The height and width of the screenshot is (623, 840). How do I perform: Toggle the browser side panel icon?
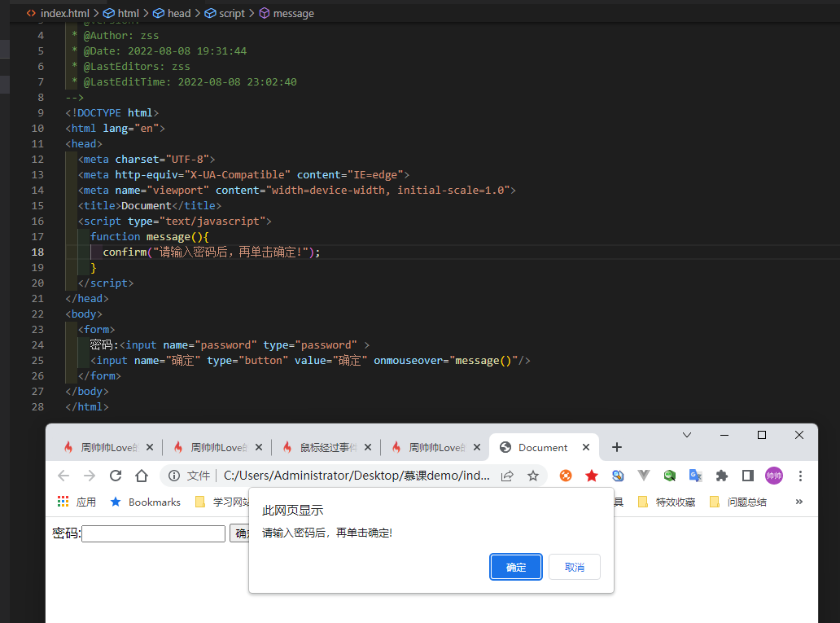[747, 476]
